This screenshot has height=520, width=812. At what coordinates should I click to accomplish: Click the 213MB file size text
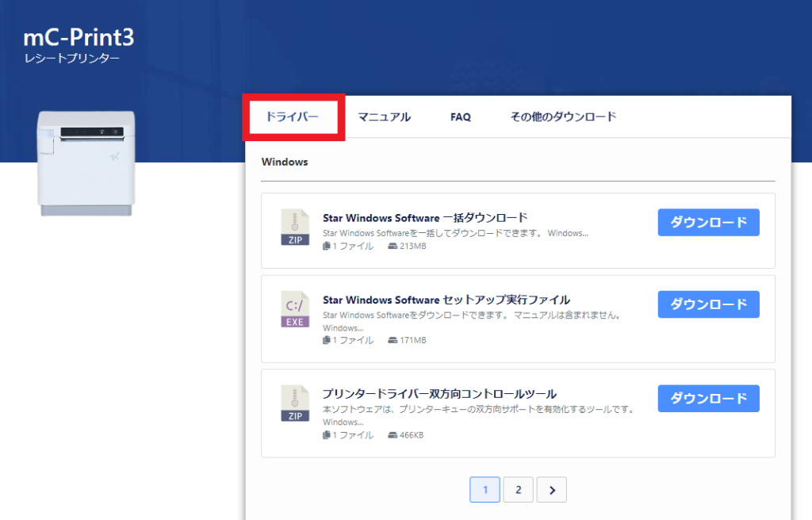[x=412, y=246]
